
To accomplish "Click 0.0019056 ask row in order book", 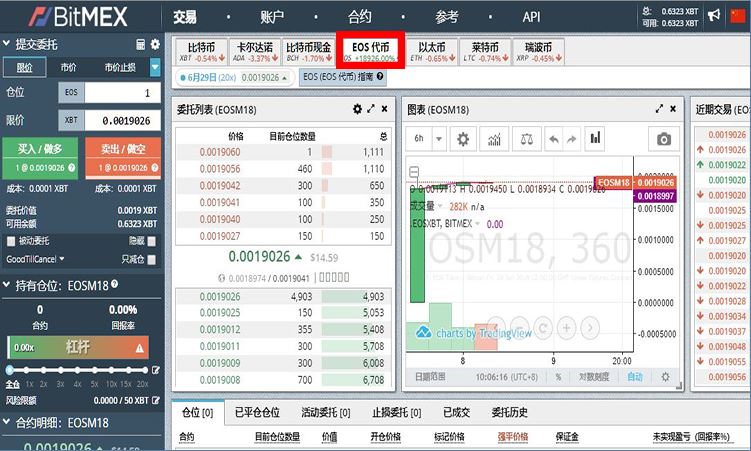I will point(284,169).
